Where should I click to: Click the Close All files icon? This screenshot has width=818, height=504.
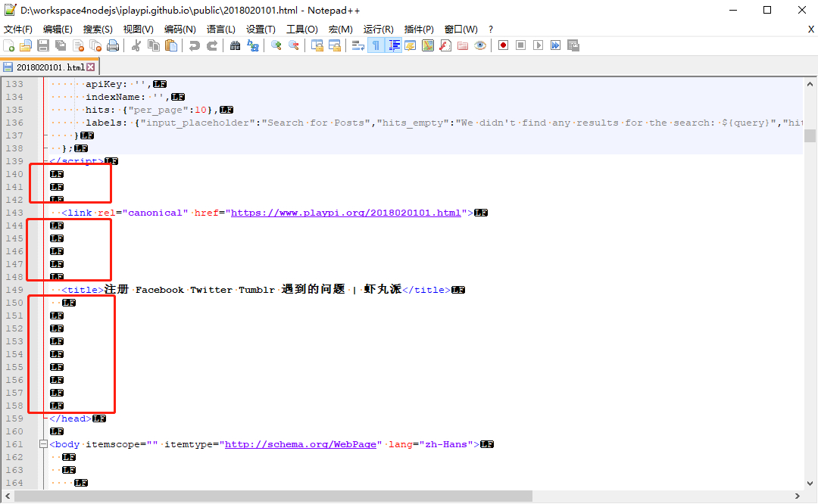coord(96,46)
